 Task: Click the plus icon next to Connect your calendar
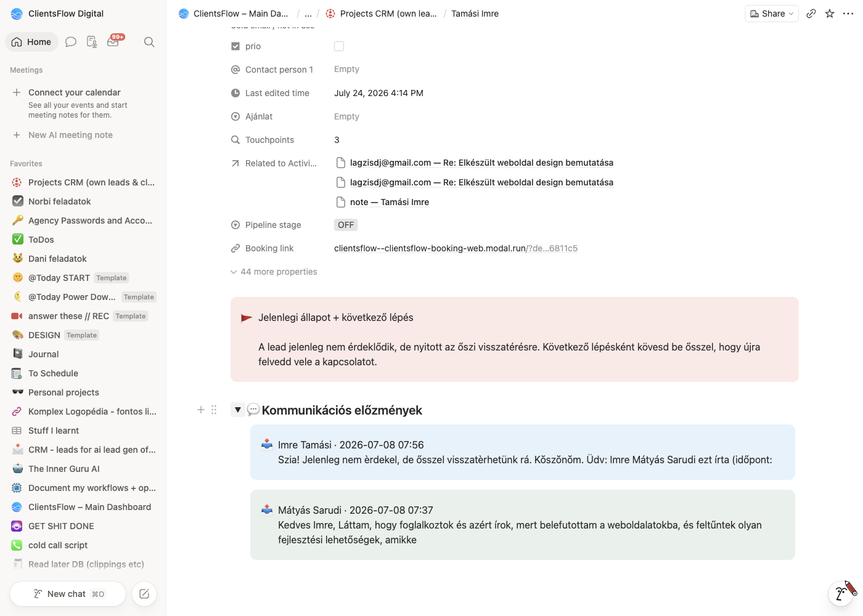point(17,92)
